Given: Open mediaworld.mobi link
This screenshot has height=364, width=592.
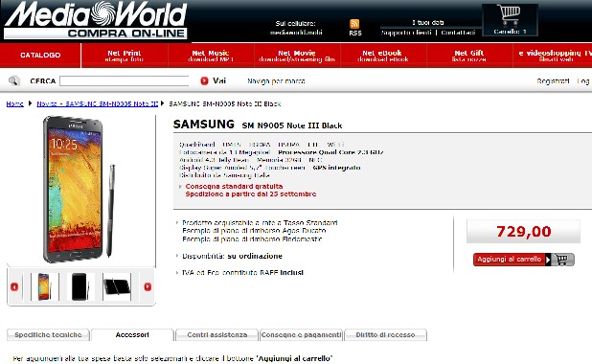Looking at the screenshot, I should [296, 33].
